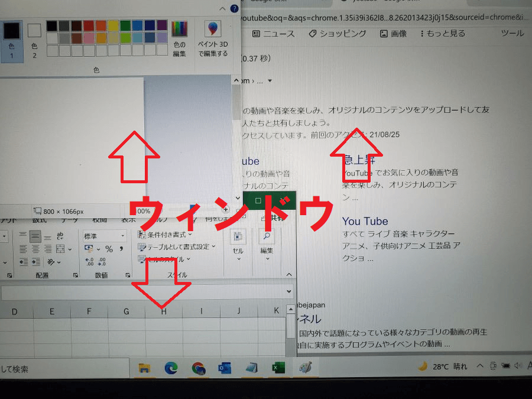
Task: Collapse the Paint ribbon with the caret
Action: (223, 8)
